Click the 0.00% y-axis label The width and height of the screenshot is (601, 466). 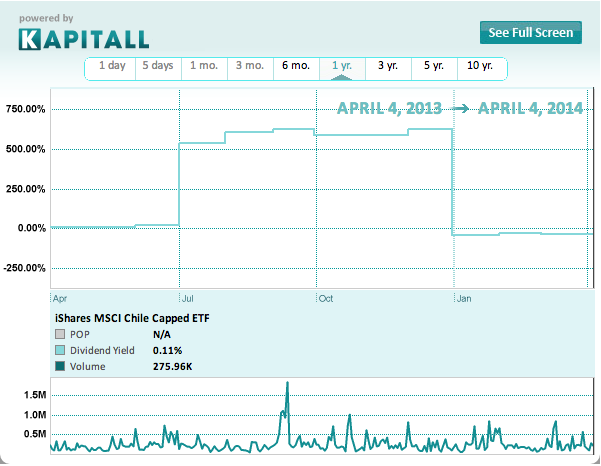pyautogui.click(x=31, y=228)
